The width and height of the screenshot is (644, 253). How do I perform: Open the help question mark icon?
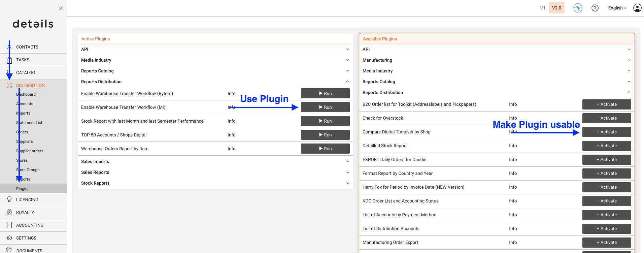[x=595, y=8]
